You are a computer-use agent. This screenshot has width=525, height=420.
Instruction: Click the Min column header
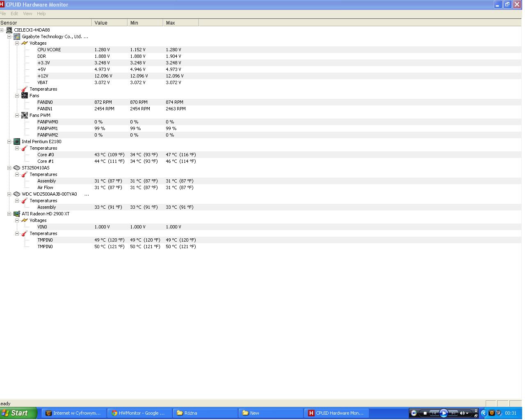145,23
